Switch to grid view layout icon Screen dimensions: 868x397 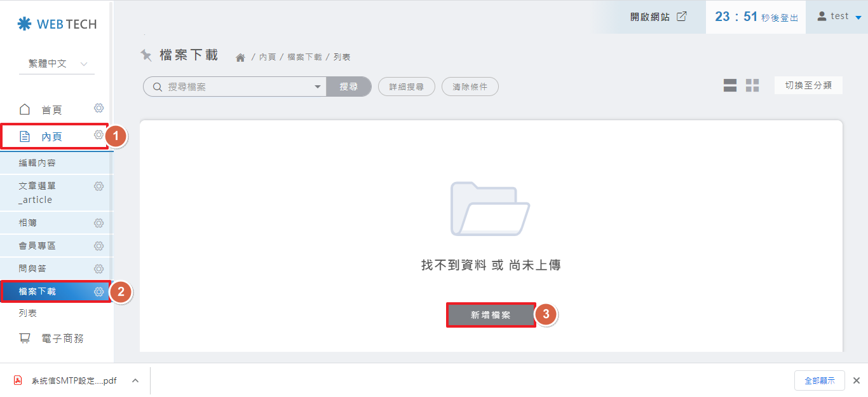coord(752,86)
